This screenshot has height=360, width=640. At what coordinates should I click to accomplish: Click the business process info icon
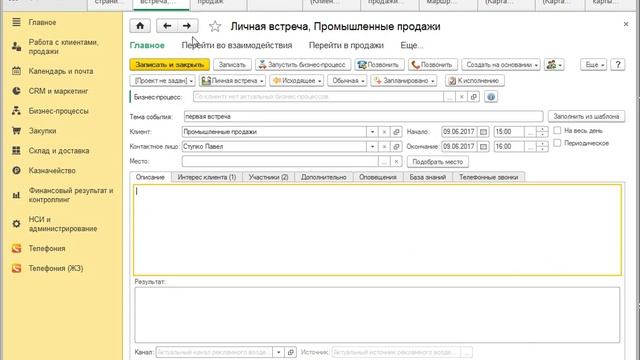click(491, 97)
